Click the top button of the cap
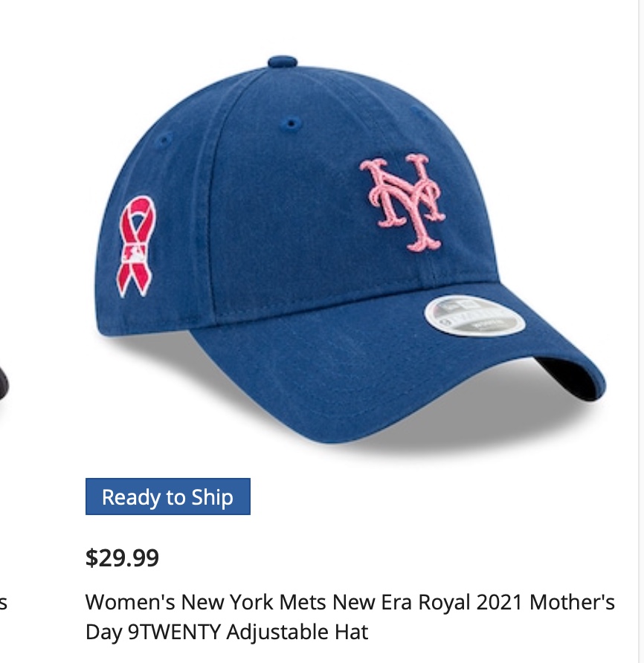Screen dimensions: 644x663 click(x=283, y=62)
